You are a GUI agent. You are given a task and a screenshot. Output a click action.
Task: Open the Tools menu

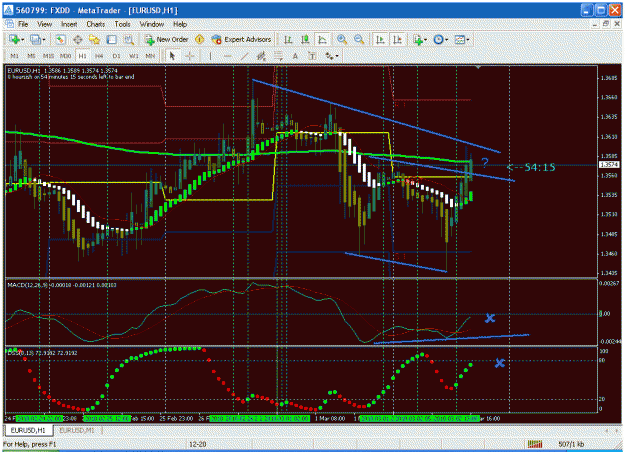[122, 24]
